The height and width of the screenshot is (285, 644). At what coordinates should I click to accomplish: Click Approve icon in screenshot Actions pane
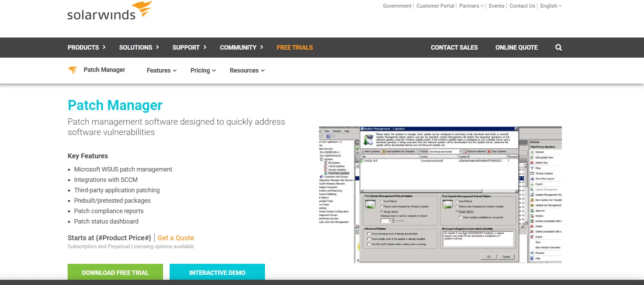point(532,211)
